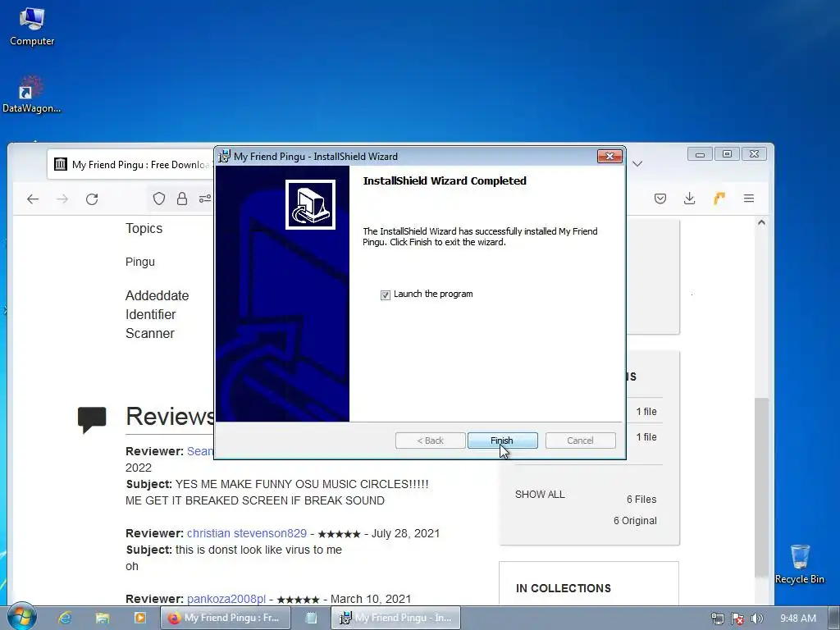Go back in the Firefox window

pyautogui.click(x=33, y=199)
